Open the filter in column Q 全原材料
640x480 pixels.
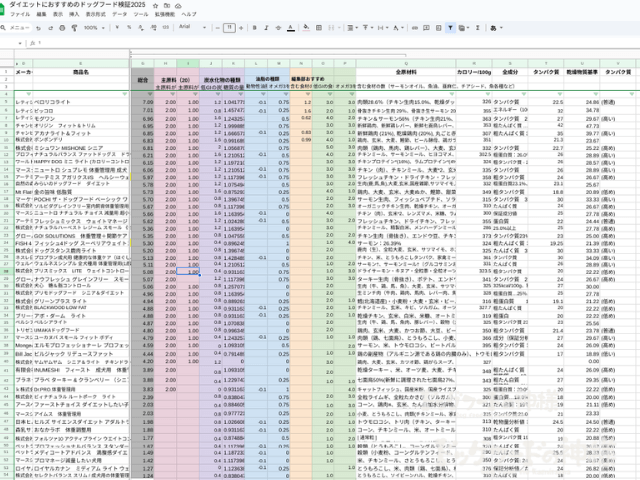[452, 94]
